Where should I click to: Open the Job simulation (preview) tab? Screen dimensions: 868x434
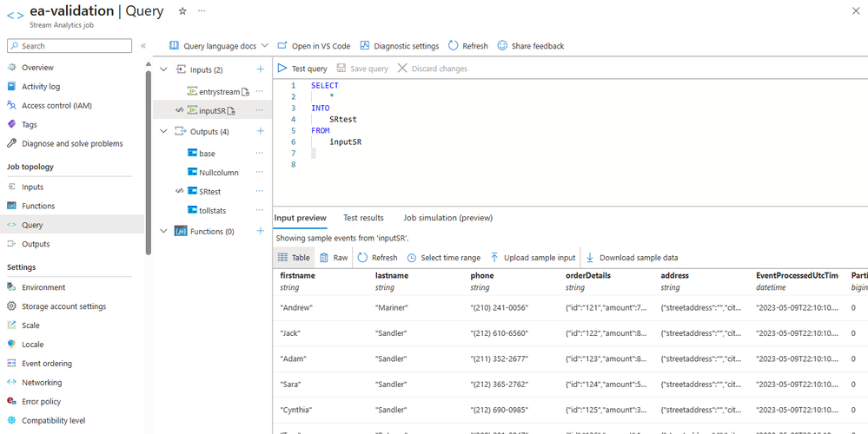pos(447,218)
